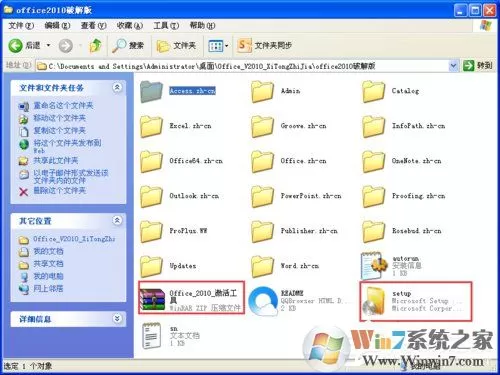This screenshot has height=375, width=500.
Task: Click the Back arrow icon
Action: point(15,45)
